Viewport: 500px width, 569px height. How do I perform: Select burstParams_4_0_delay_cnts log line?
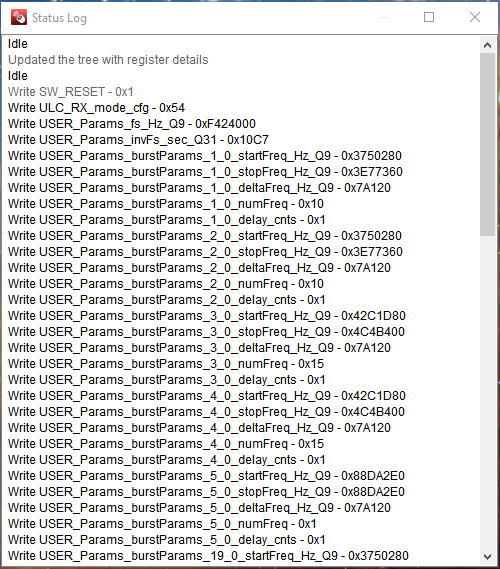coord(167,459)
